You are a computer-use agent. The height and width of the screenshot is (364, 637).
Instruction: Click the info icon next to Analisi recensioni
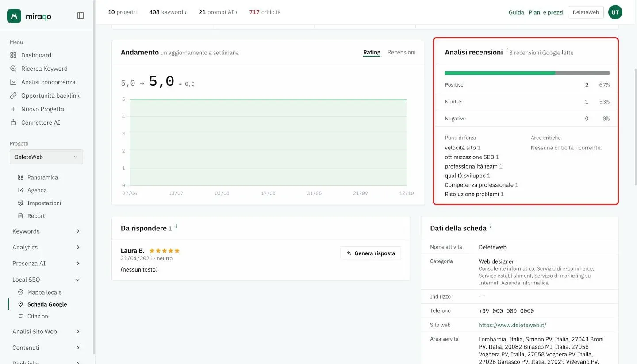click(507, 51)
